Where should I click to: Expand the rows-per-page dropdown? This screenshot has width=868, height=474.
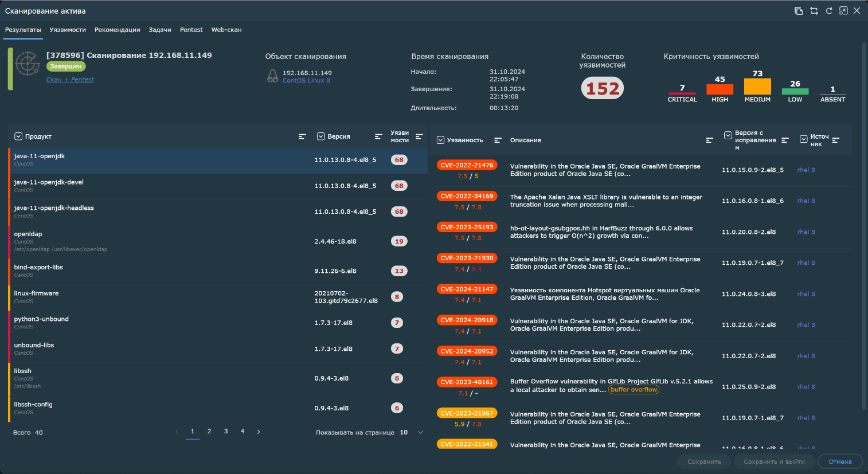coord(420,432)
